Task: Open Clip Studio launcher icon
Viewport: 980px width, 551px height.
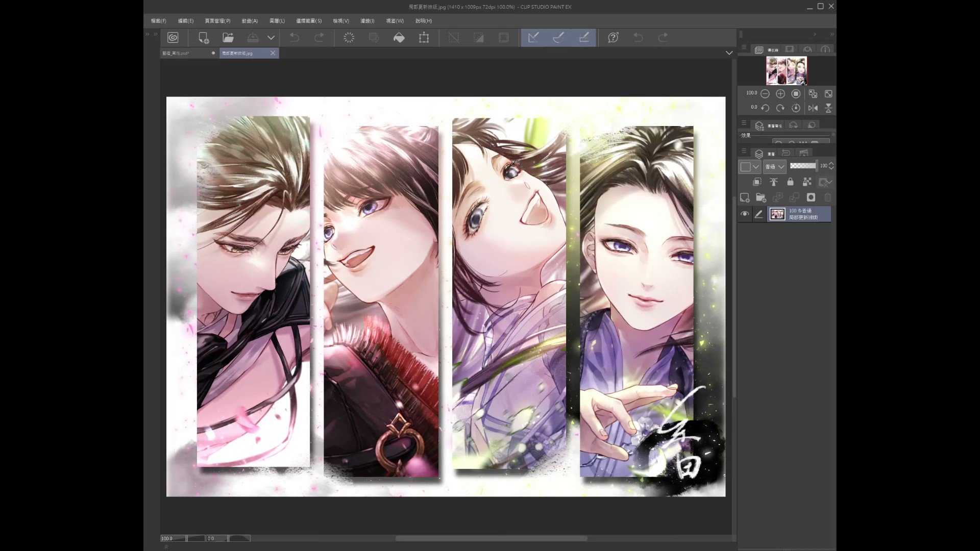Action: click(x=173, y=38)
